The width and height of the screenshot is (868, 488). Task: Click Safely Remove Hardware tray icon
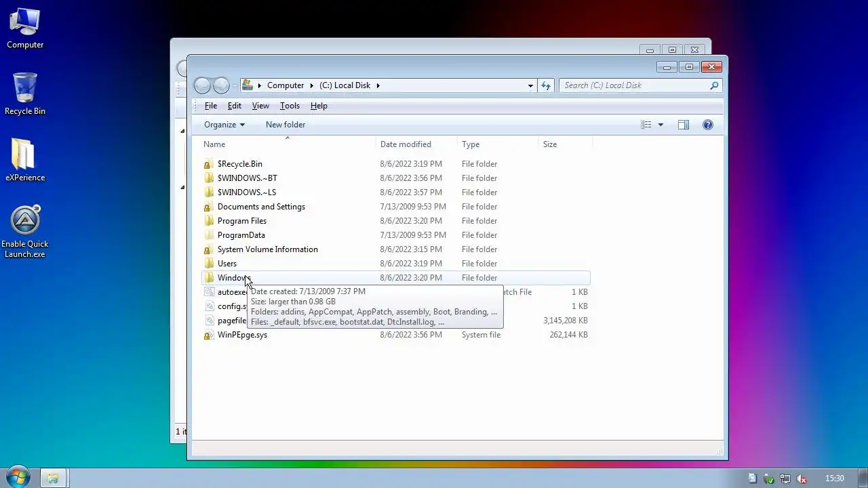769,479
